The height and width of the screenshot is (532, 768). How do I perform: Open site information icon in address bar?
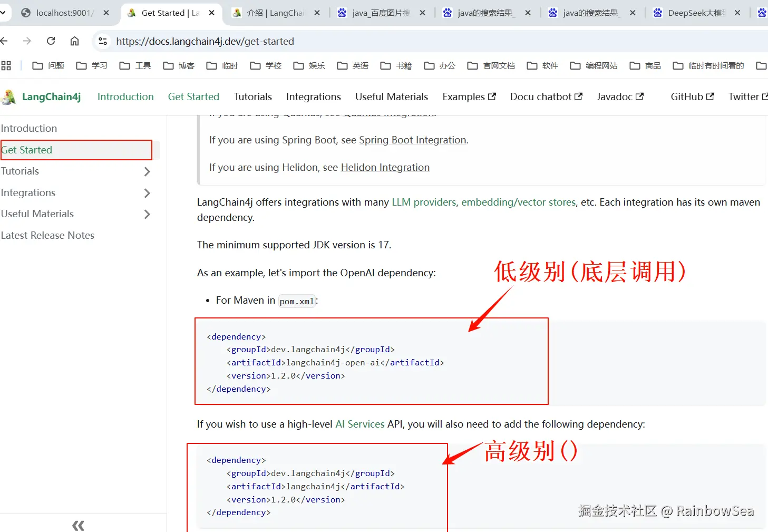pos(103,41)
